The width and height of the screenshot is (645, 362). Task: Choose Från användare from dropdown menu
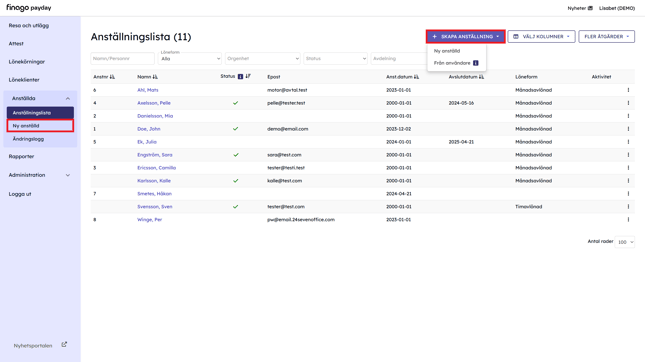pos(452,63)
